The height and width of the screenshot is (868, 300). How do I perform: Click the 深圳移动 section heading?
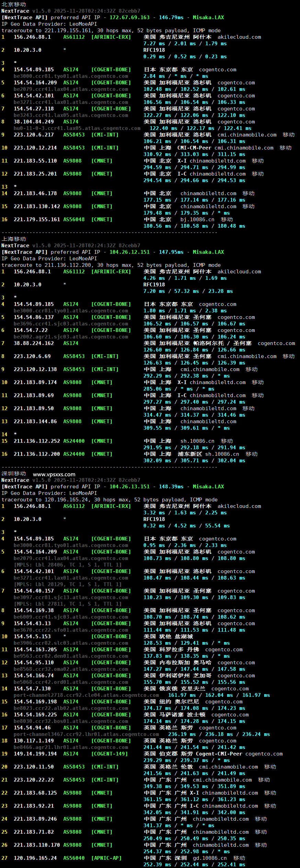[14, 474]
